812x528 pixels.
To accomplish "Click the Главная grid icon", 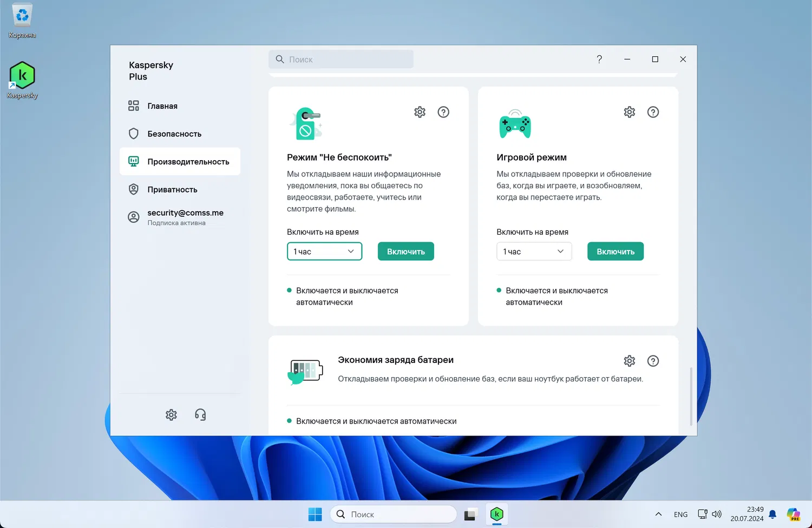I will coord(134,106).
